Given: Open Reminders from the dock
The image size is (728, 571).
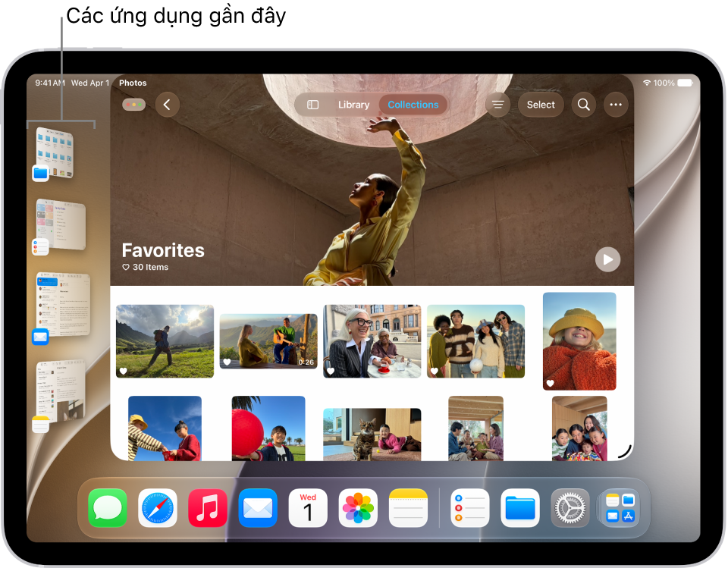Looking at the screenshot, I should coord(470,508).
